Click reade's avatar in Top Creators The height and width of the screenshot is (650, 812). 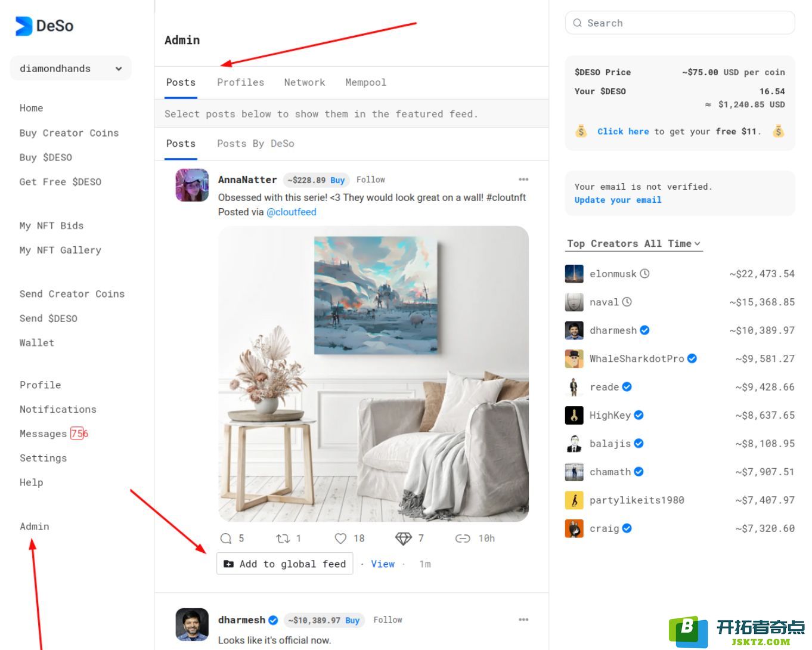click(x=574, y=387)
